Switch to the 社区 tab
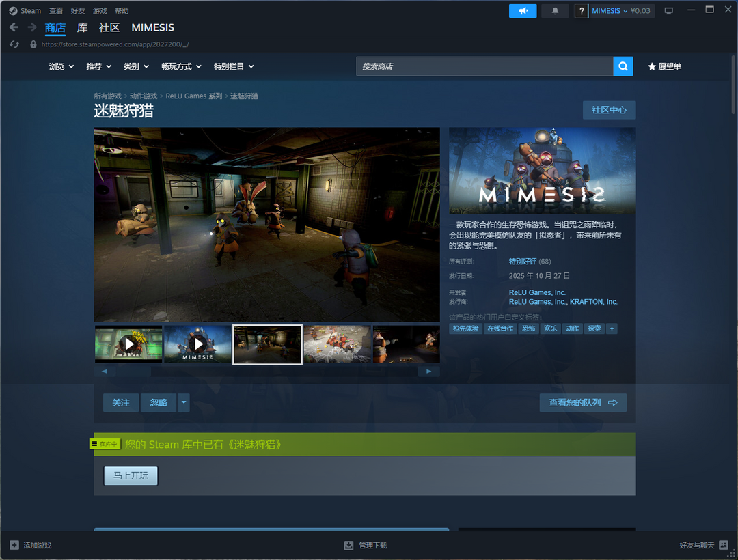The height and width of the screenshot is (560, 738). point(109,28)
